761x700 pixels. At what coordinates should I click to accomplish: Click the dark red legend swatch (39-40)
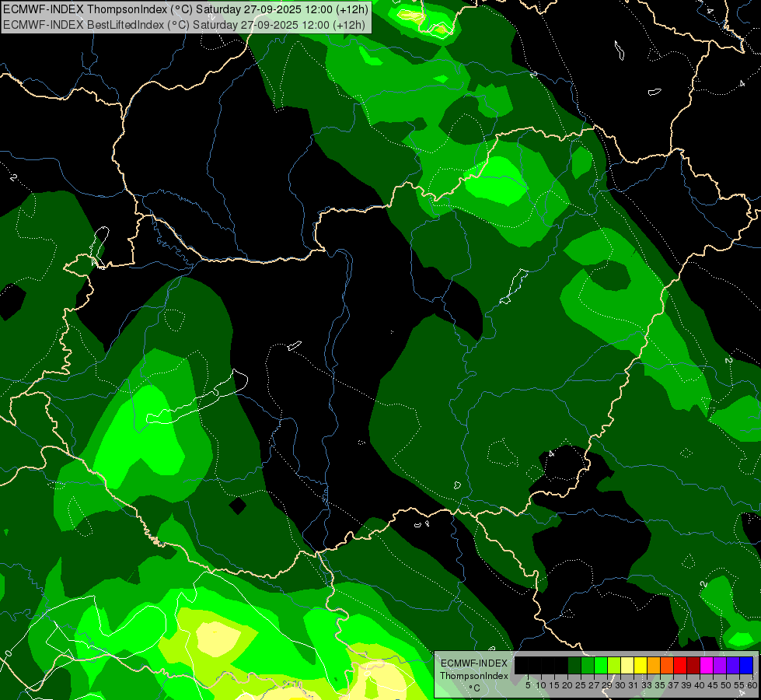[693, 665]
